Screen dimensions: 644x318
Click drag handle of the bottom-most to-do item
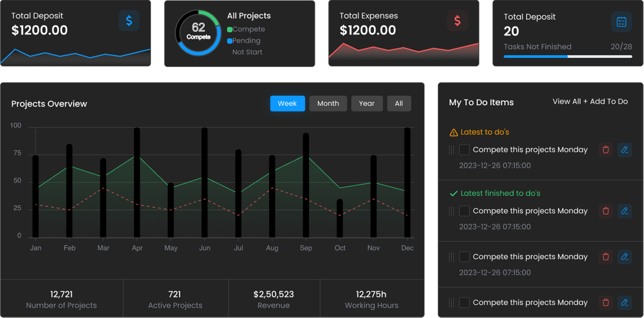click(451, 303)
